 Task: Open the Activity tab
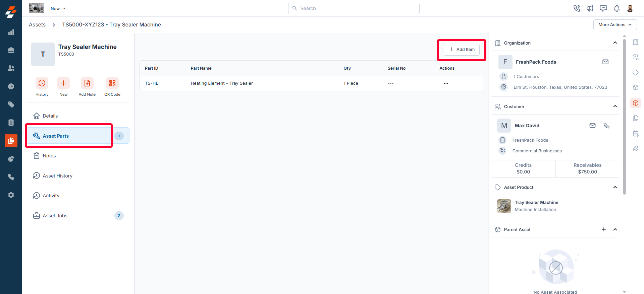(78, 196)
